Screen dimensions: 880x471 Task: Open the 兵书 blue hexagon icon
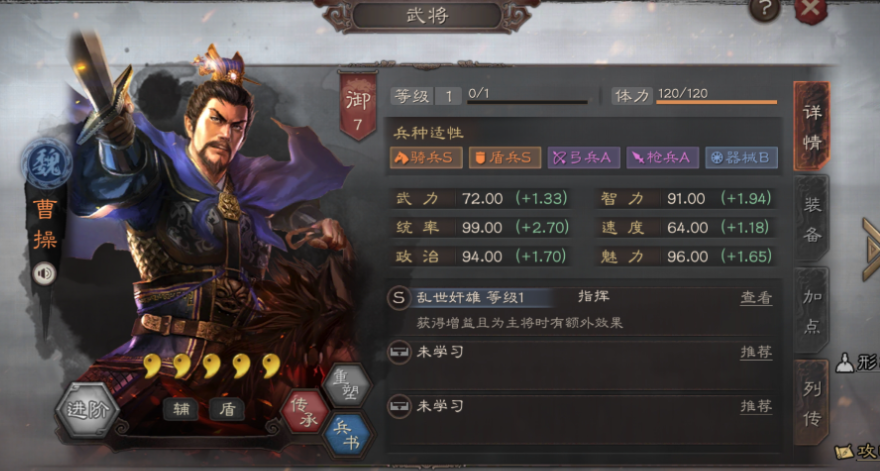pyautogui.click(x=348, y=435)
